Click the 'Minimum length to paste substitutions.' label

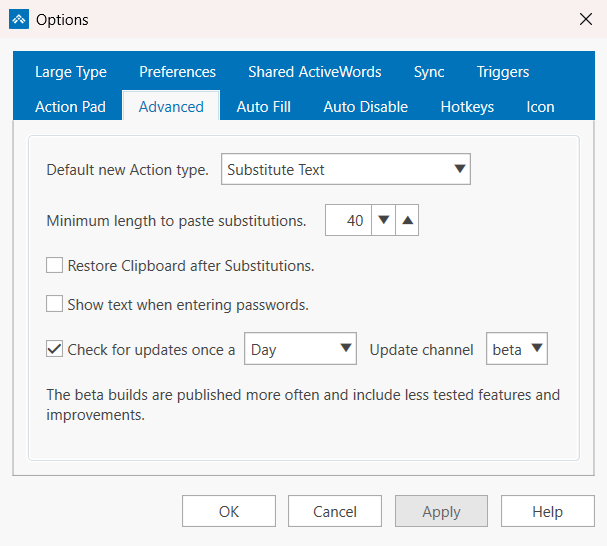pos(176,221)
